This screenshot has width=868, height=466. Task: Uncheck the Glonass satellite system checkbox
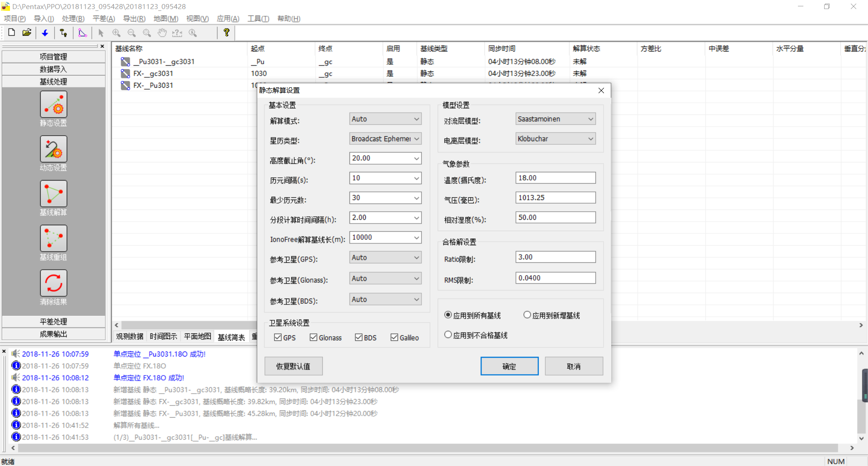coord(313,338)
